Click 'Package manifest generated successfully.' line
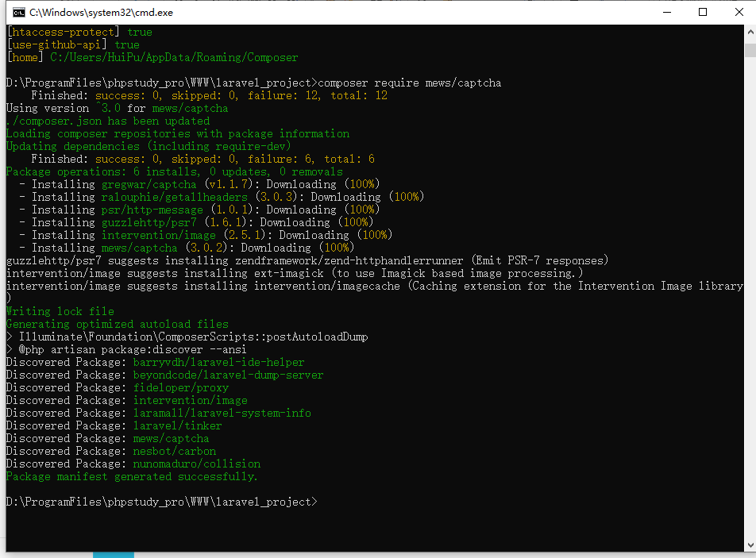756x558 pixels. click(132, 476)
